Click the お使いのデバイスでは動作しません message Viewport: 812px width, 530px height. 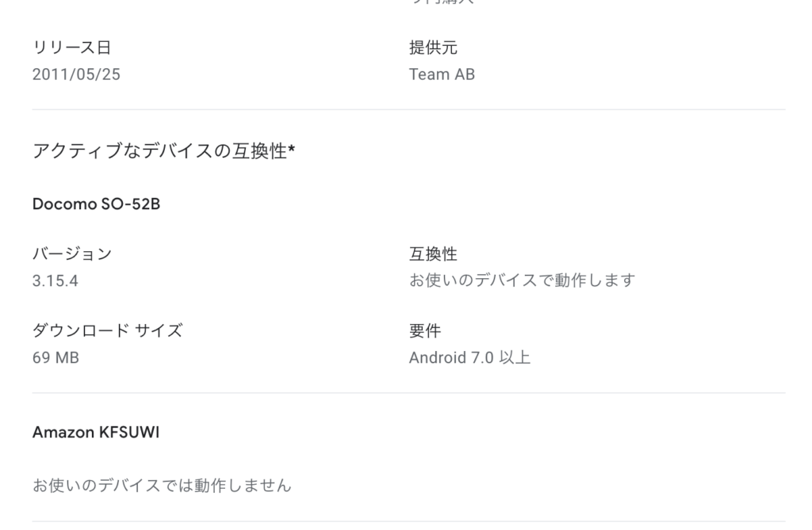[162, 485]
